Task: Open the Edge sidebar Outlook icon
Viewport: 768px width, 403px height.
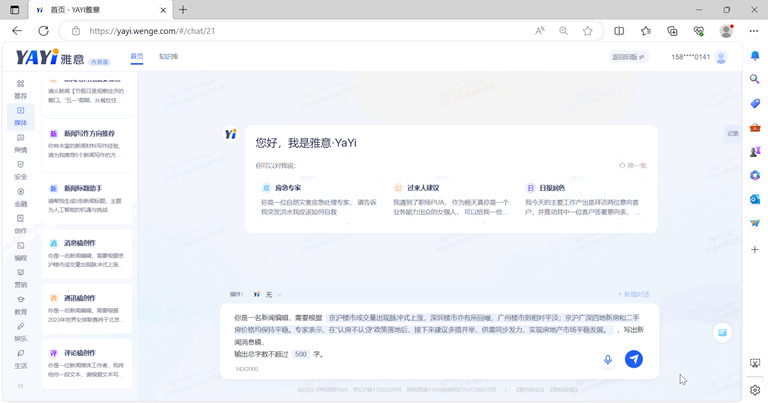Action: (755, 199)
